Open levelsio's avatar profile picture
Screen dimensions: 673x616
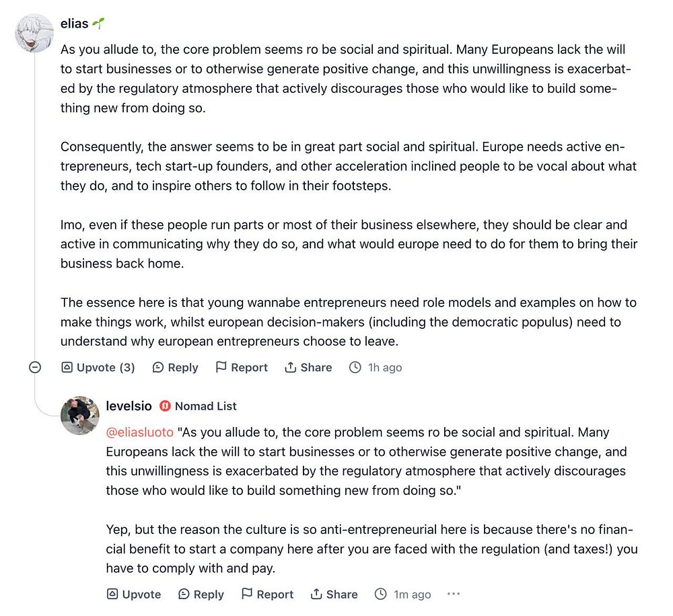(x=80, y=415)
